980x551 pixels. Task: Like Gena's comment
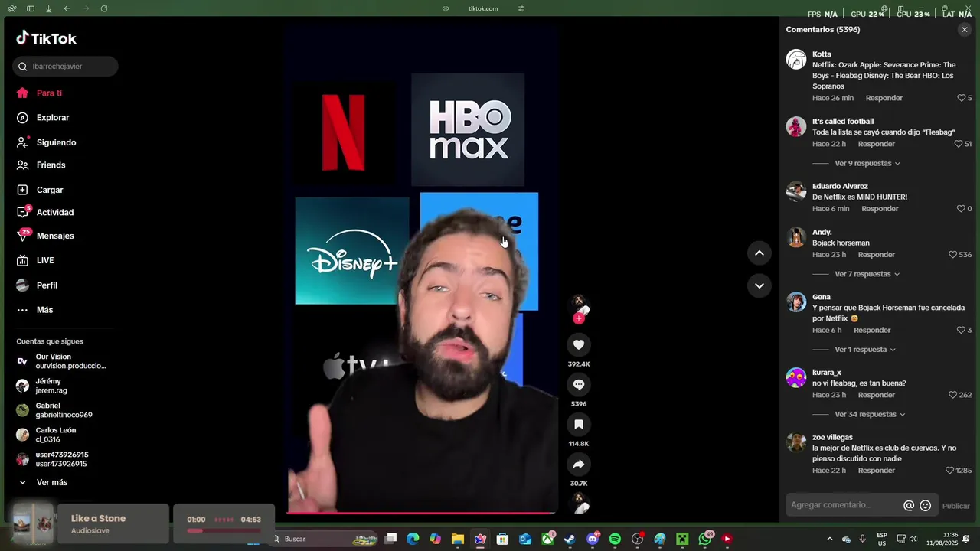tap(961, 331)
